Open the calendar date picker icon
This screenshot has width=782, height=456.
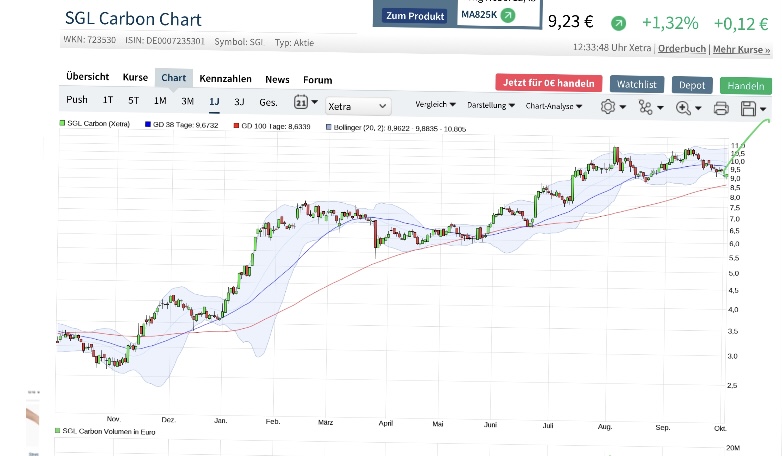(301, 102)
